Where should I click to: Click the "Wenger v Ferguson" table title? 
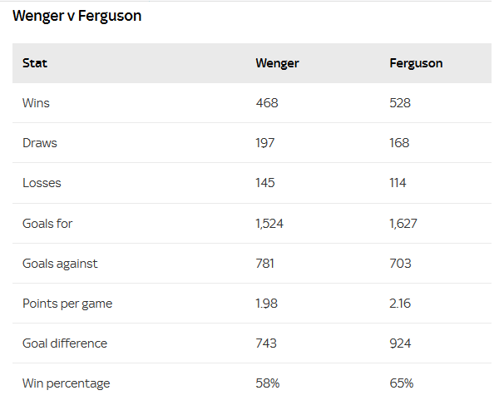[x=77, y=16]
